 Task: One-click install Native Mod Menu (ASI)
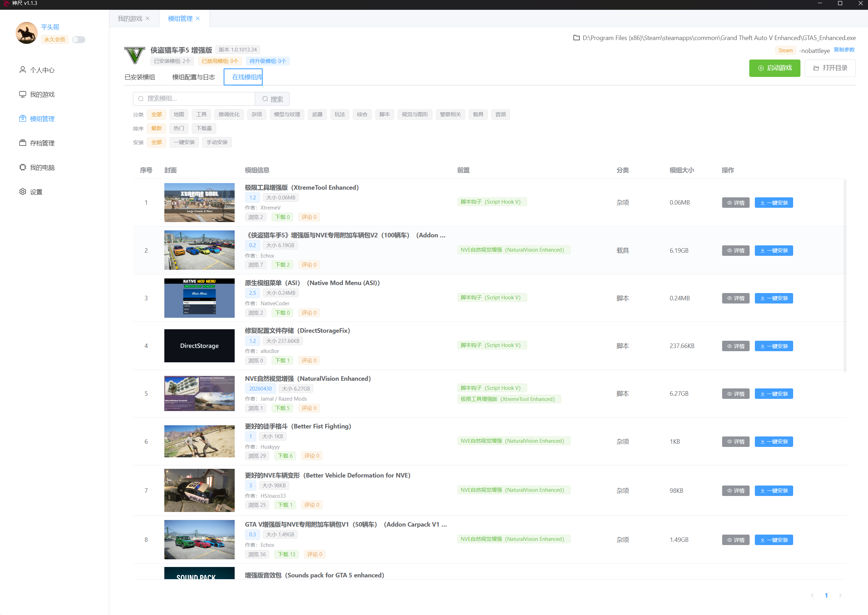point(774,298)
